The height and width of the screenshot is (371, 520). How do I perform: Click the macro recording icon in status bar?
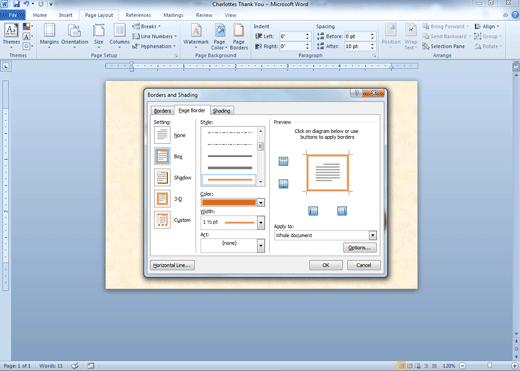(91, 366)
